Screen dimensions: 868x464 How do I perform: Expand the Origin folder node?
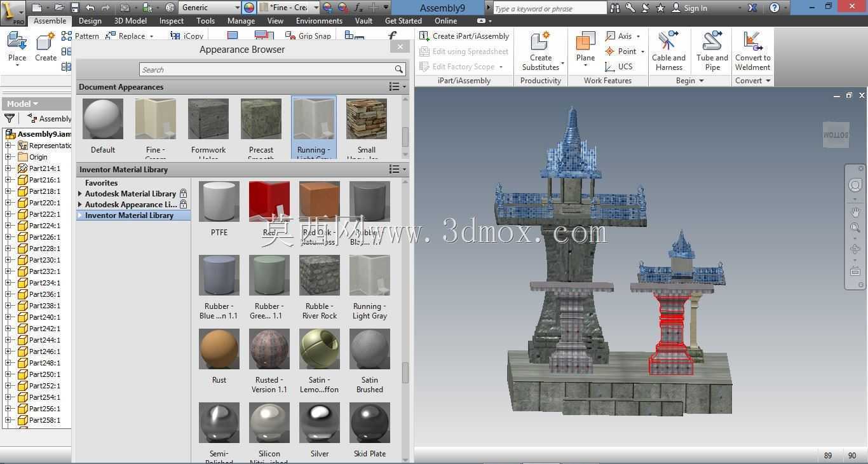pos(8,157)
